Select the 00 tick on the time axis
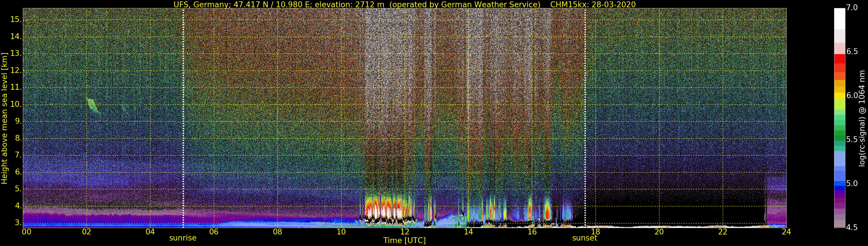Image resolution: width=868 pixels, height=246 pixels. coord(27,232)
